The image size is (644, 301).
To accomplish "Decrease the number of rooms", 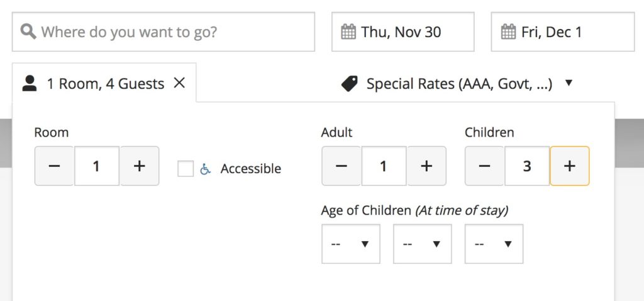I will coord(55,166).
